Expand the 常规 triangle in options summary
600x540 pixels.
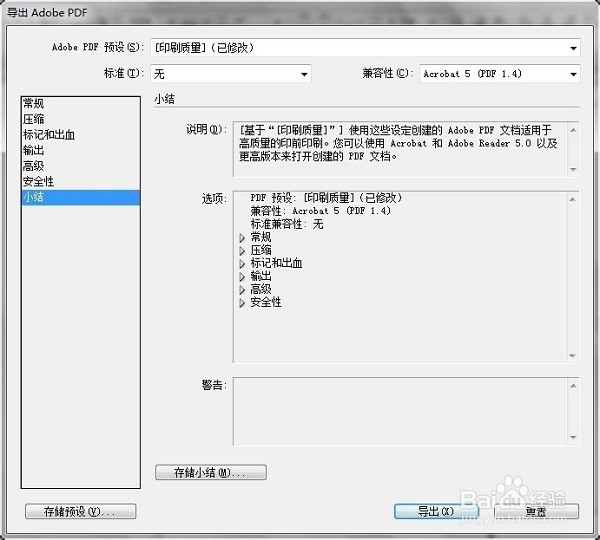pyautogui.click(x=242, y=238)
